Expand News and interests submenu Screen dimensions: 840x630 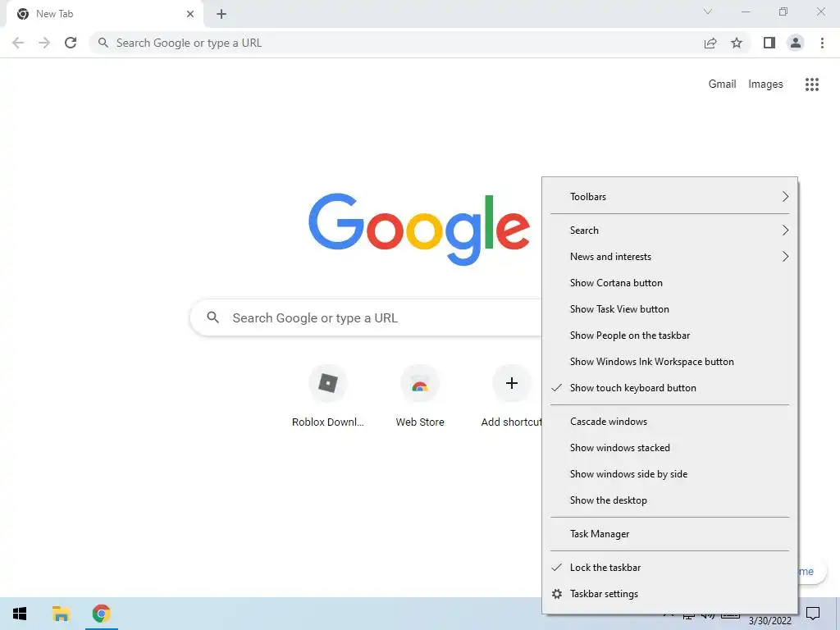tap(669, 257)
